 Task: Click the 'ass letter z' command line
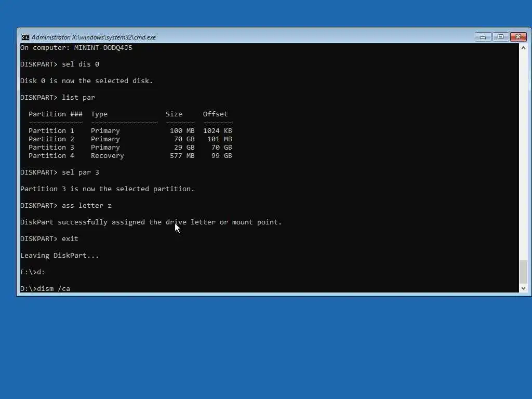[x=66, y=206]
